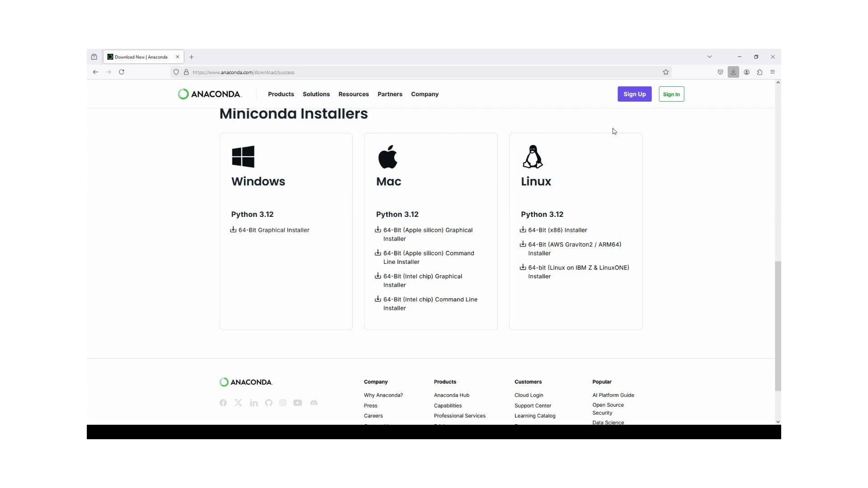Viewport: 868px width, 488px height.
Task: Open a new browser tab
Action: pos(192,57)
